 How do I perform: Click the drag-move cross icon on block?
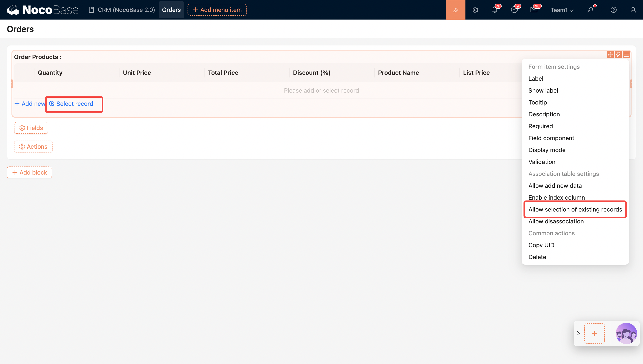(x=610, y=55)
